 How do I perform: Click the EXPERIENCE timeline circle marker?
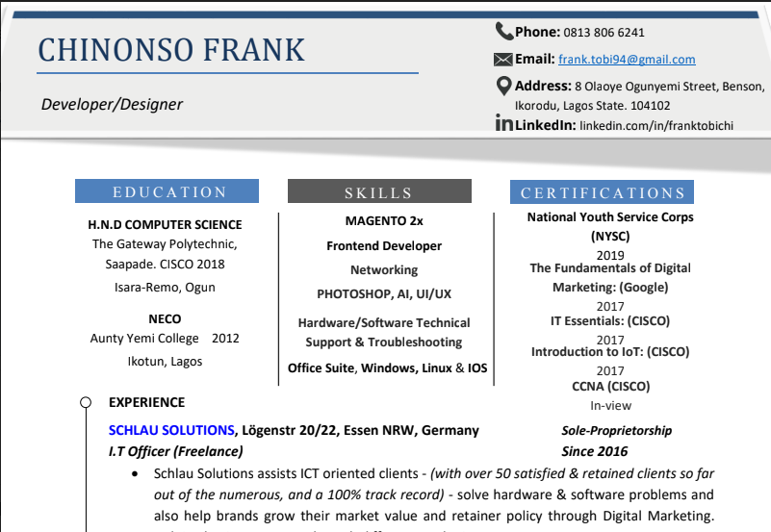[x=86, y=402]
